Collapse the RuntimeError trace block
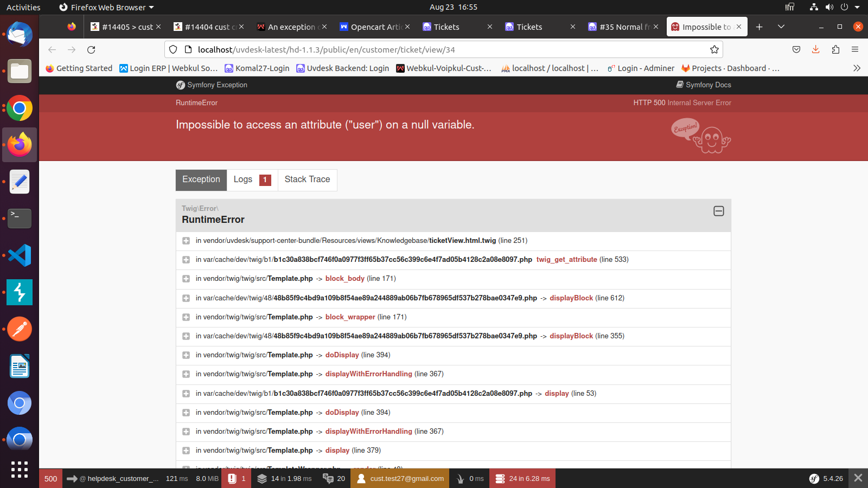Image resolution: width=868 pixels, height=488 pixels. click(719, 211)
